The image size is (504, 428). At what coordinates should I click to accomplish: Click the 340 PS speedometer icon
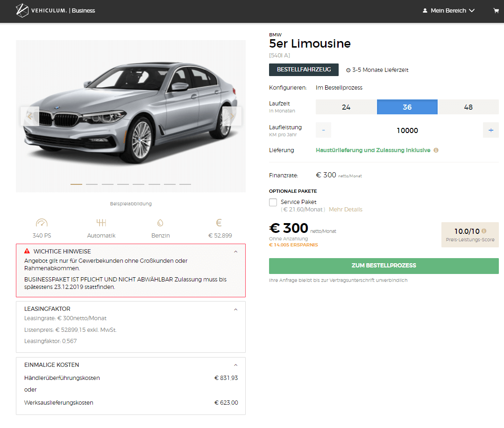tap(42, 223)
